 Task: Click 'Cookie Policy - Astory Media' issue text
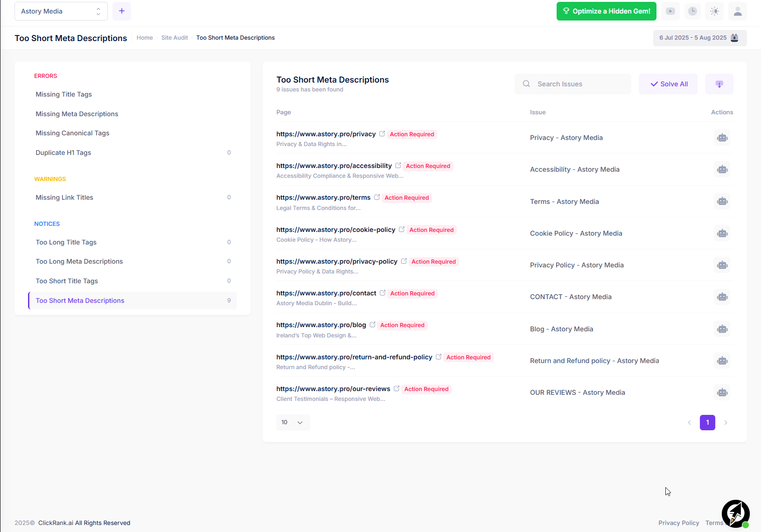(576, 233)
